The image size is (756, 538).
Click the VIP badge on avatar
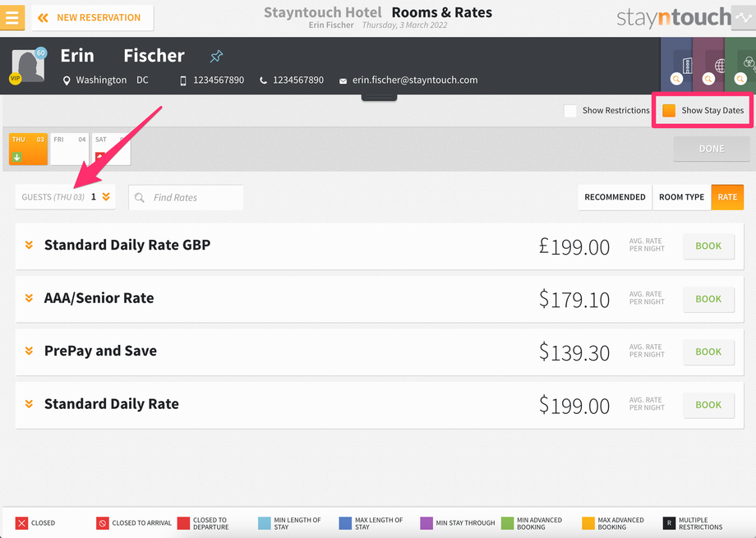15,79
